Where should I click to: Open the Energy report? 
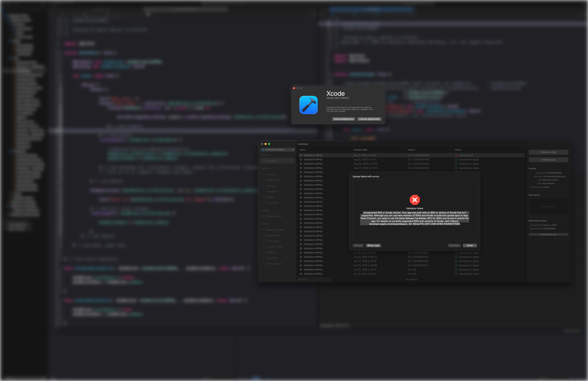(271, 186)
